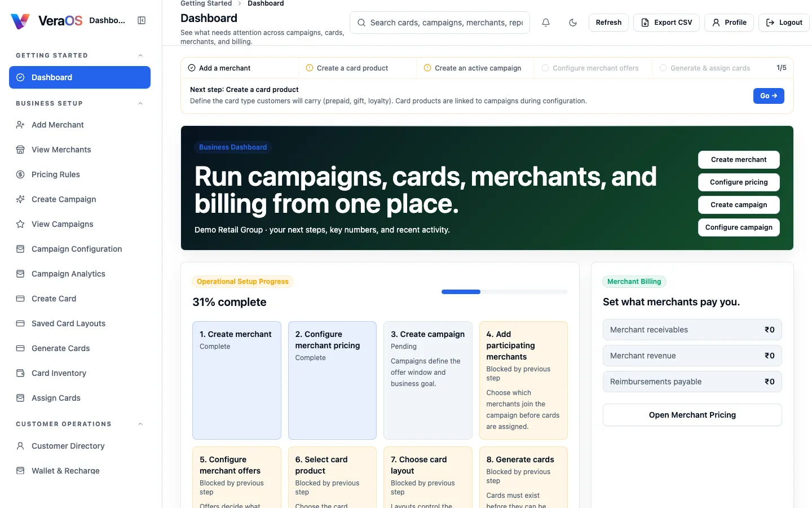Focus the search cards and campaigns field
Screen dimensions: 812x508
pos(440,23)
